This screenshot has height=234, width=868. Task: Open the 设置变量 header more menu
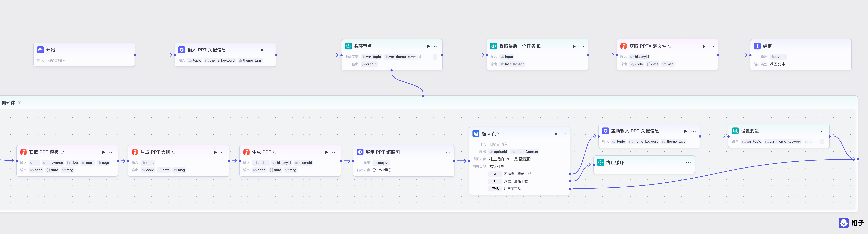pyautogui.click(x=823, y=131)
